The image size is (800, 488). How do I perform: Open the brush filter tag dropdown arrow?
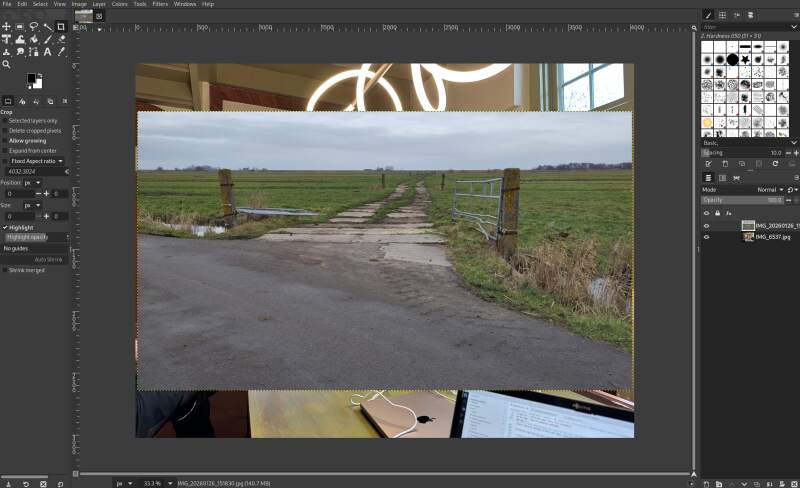794,27
